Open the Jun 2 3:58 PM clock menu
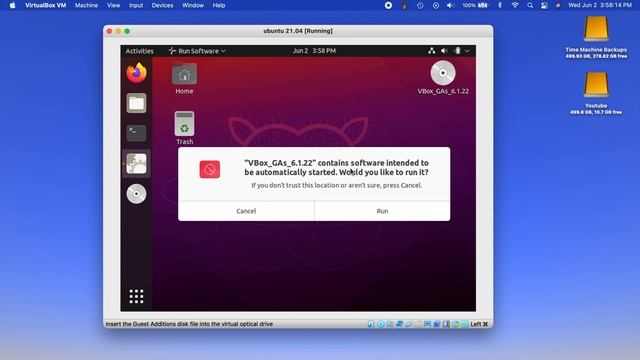The width and height of the screenshot is (640, 360). click(314, 51)
